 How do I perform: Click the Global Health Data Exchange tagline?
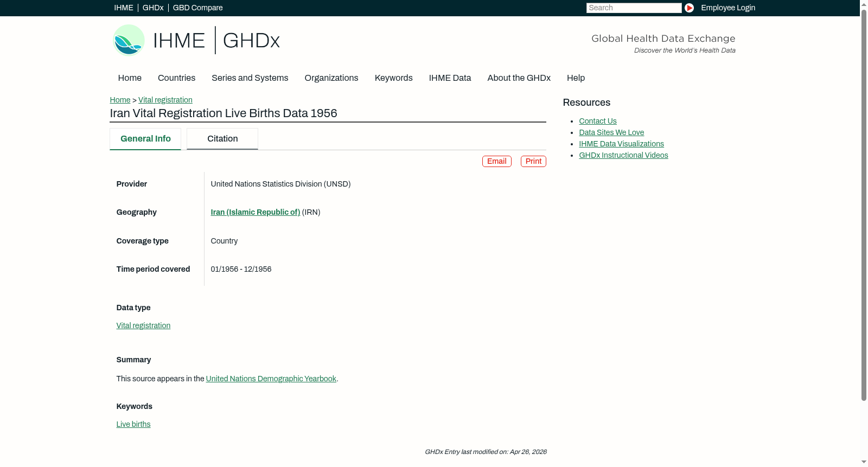click(x=663, y=39)
